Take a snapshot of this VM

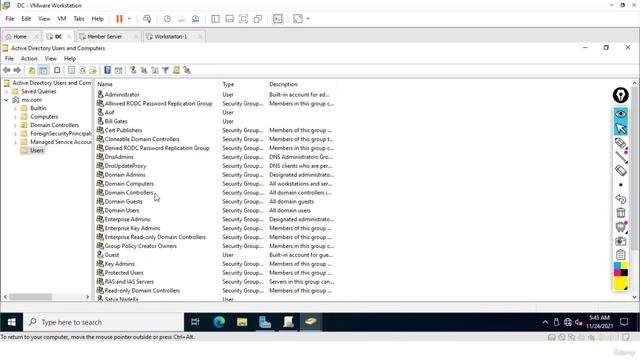point(167,19)
